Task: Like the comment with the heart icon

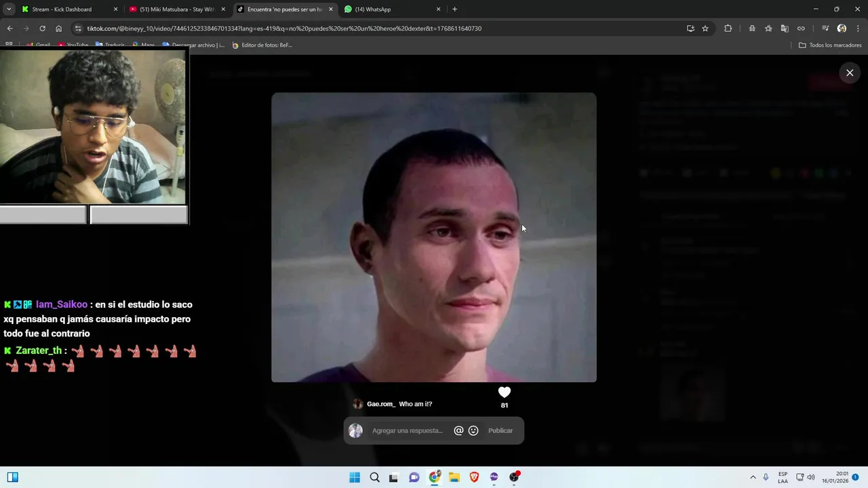Action: pos(504,392)
